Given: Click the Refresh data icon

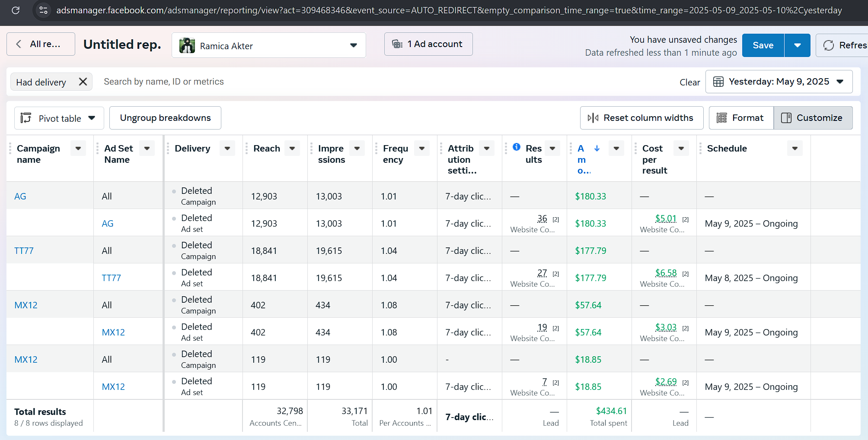Looking at the screenshot, I should click(x=829, y=45).
